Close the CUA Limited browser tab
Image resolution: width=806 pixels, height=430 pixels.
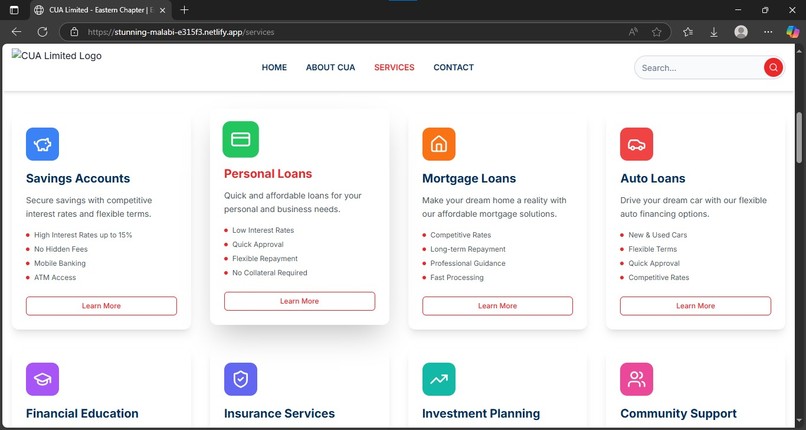[x=162, y=10]
